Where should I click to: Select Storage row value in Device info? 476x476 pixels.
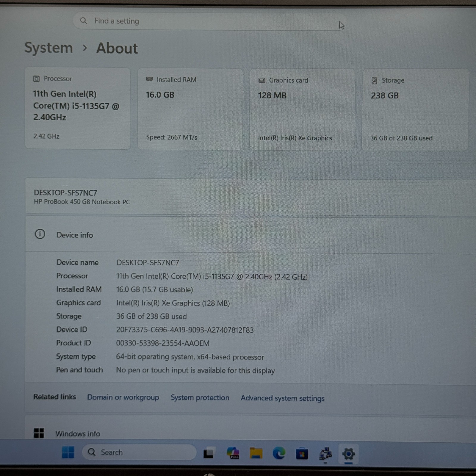click(151, 316)
